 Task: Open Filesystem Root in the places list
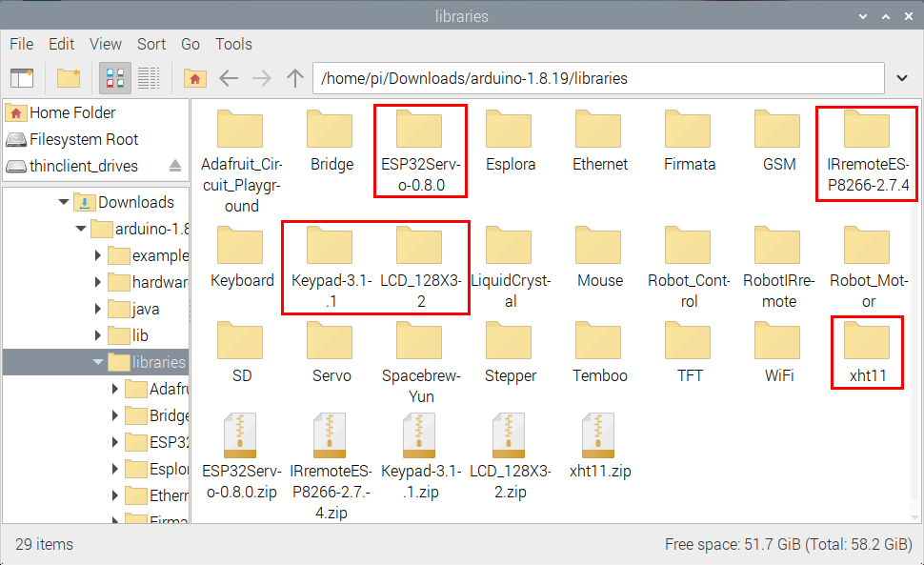click(x=83, y=139)
